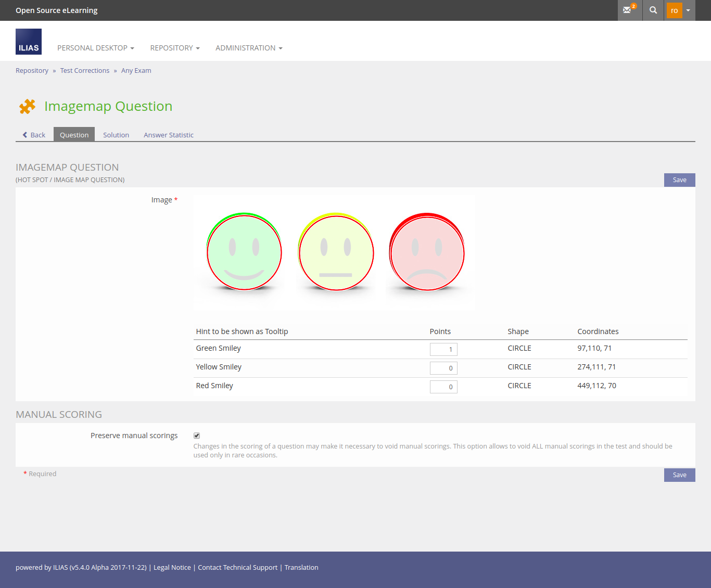Switch to the Solution tab
Screen dimensions: 711x588
(x=116, y=135)
